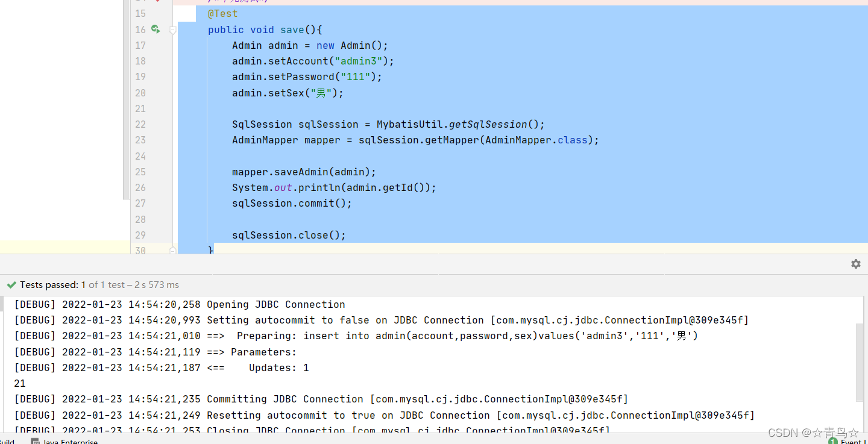
Task: Click the System.out.println(admin.getId()) line
Action: point(335,187)
